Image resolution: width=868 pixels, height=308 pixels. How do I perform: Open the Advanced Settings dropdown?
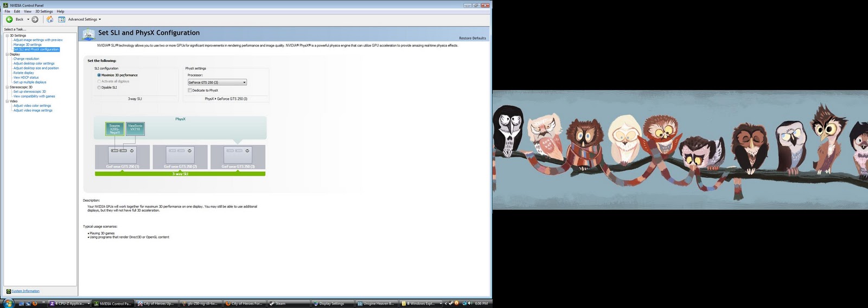(x=85, y=20)
